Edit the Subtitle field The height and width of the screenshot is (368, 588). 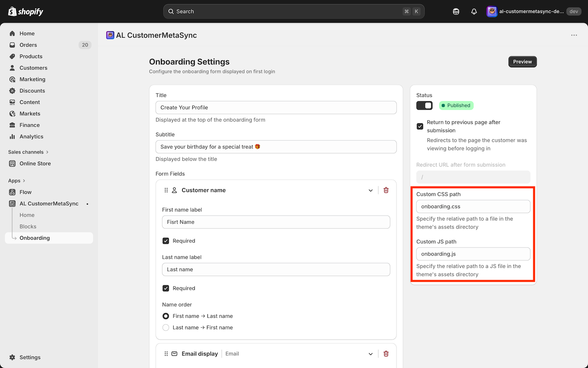(x=276, y=147)
